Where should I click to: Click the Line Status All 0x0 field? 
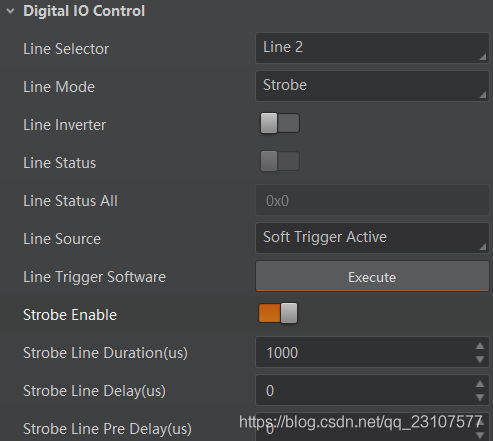pyautogui.click(x=372, y=200)
